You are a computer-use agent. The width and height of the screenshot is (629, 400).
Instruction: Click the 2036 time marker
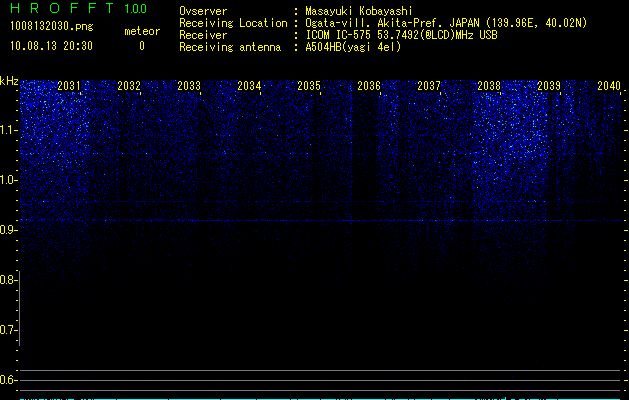[x=369, y=86]
